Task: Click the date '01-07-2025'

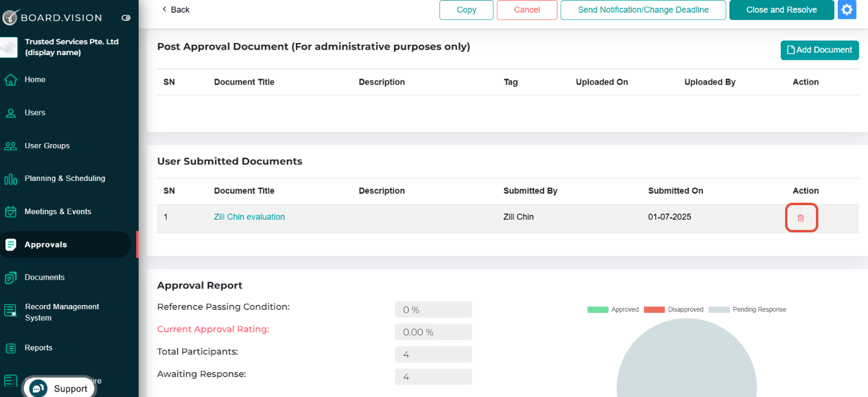Action: pos(669,217)
